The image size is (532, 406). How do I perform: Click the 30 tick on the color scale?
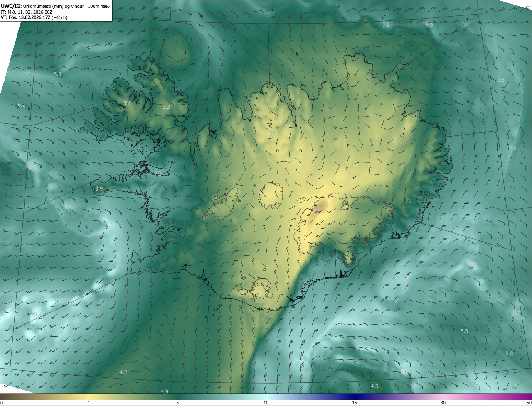pyautogui.click(x=443, y=403)
